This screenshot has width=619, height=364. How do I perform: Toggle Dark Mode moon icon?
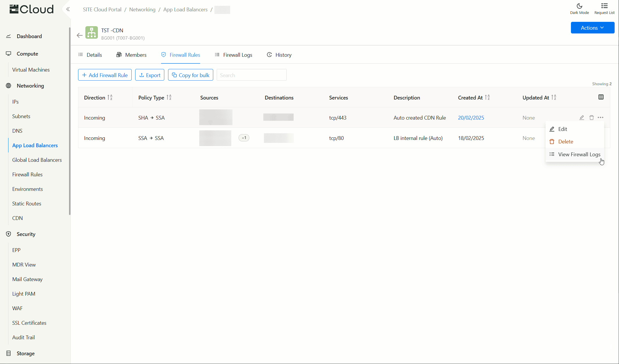pyautogui.click(x=579, y=6)
